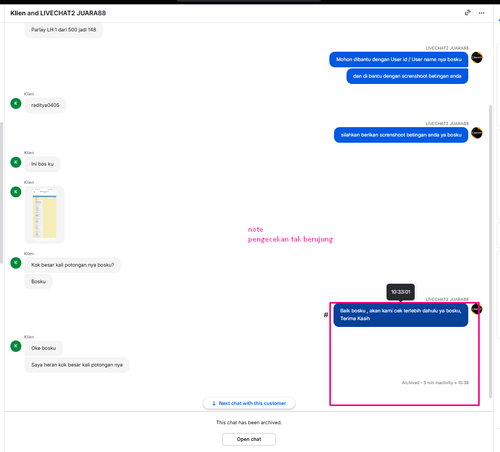The width and height of the screenshot is (500, 452).
Task: Click Klien avatar beside 'Ini bos ku'
Action: pyautogui.click(x=16, y=162)
